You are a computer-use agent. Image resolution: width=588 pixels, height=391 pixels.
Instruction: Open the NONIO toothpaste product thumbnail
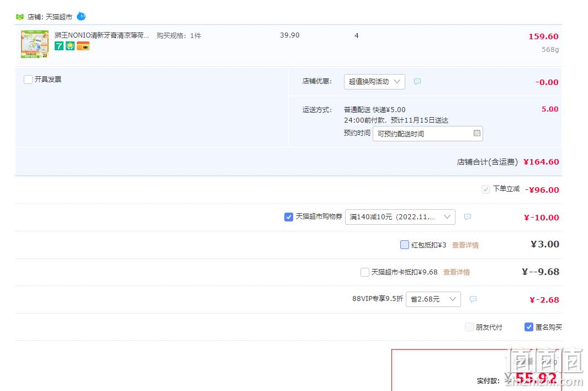pos(35,44)
